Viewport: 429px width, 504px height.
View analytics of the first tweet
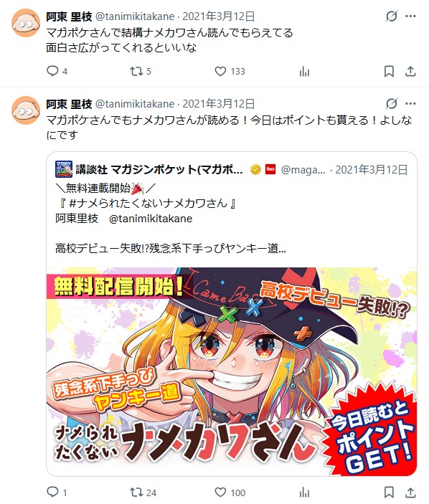click(304, 72)
